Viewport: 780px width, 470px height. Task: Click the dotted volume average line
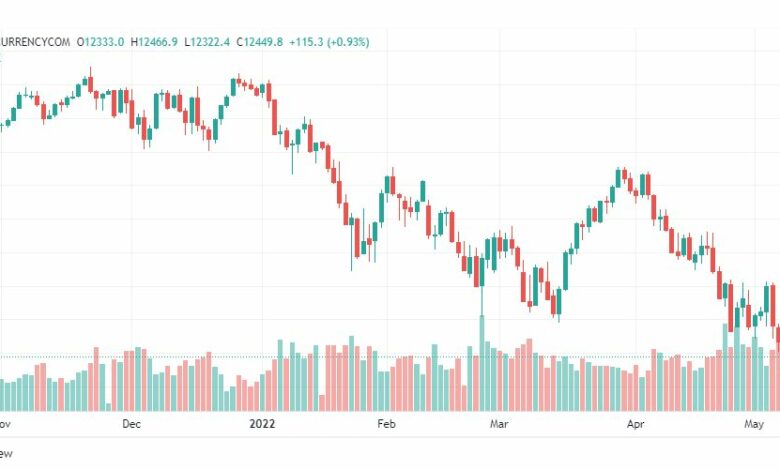[390, 357]
